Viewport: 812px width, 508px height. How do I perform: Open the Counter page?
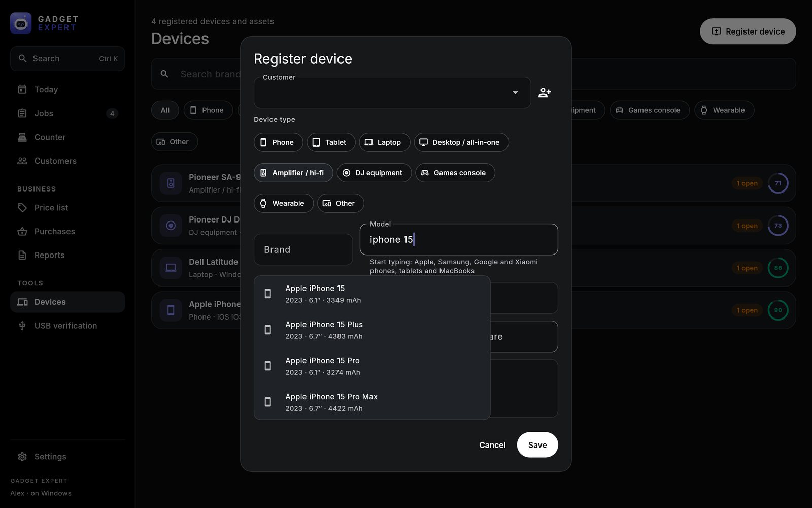point(67,137)
